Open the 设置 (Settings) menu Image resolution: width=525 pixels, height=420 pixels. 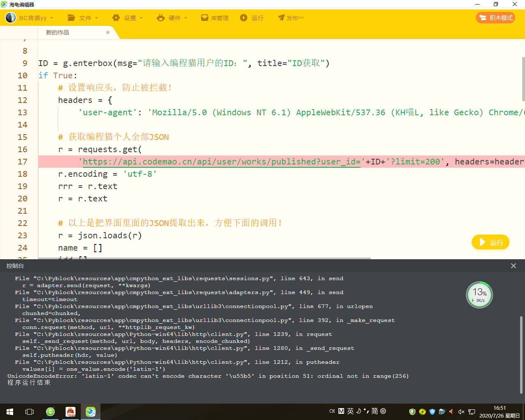[x=128, y=18]
